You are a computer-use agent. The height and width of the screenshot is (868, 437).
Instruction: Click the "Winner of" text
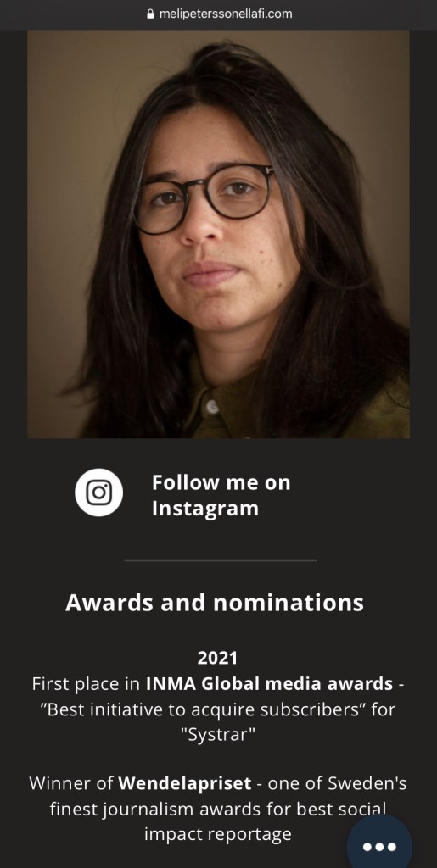click(71, 784)
